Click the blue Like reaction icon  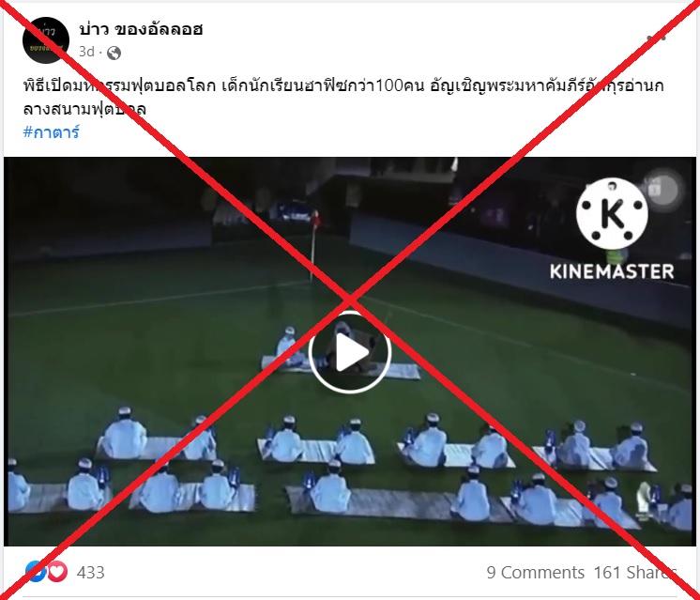[x=36, y=572]
